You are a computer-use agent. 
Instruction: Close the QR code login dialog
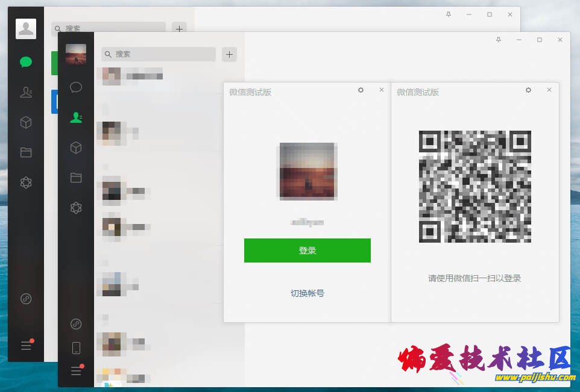point(549,90)
